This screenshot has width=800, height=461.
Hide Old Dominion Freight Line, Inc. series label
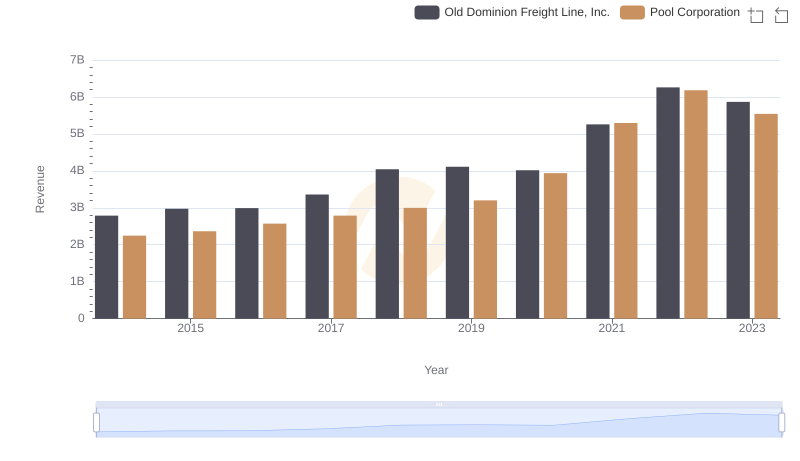(527, 12)
